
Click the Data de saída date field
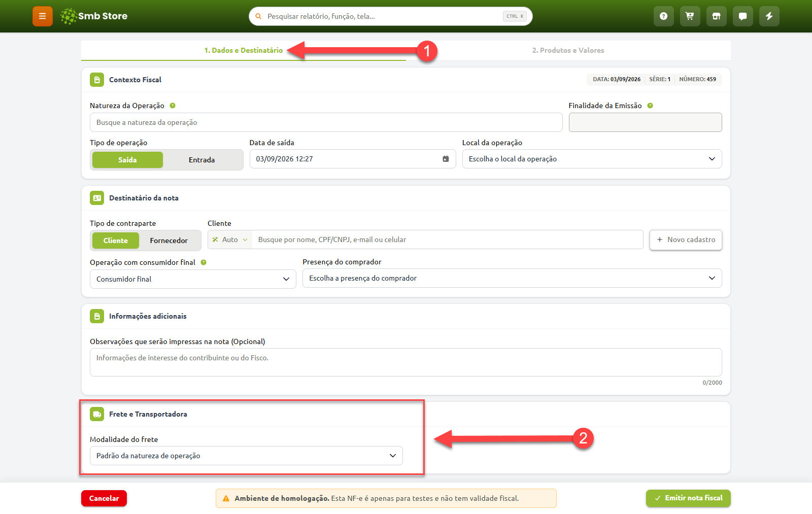(x=353, y=159)
